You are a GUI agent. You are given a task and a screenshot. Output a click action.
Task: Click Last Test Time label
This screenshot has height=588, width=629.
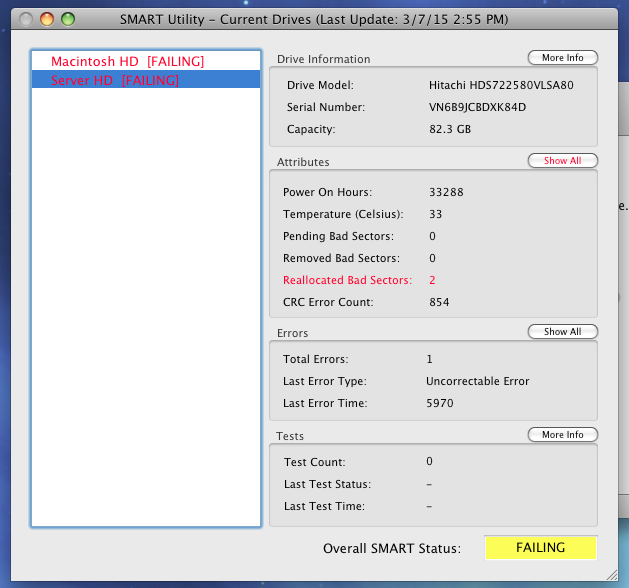[324, 506]
